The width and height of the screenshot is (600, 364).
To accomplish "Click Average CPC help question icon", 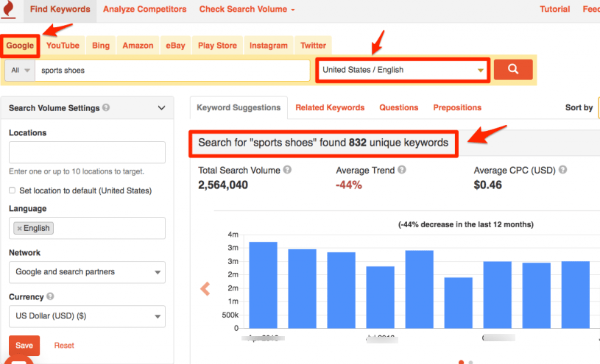I will coord(562,170).
